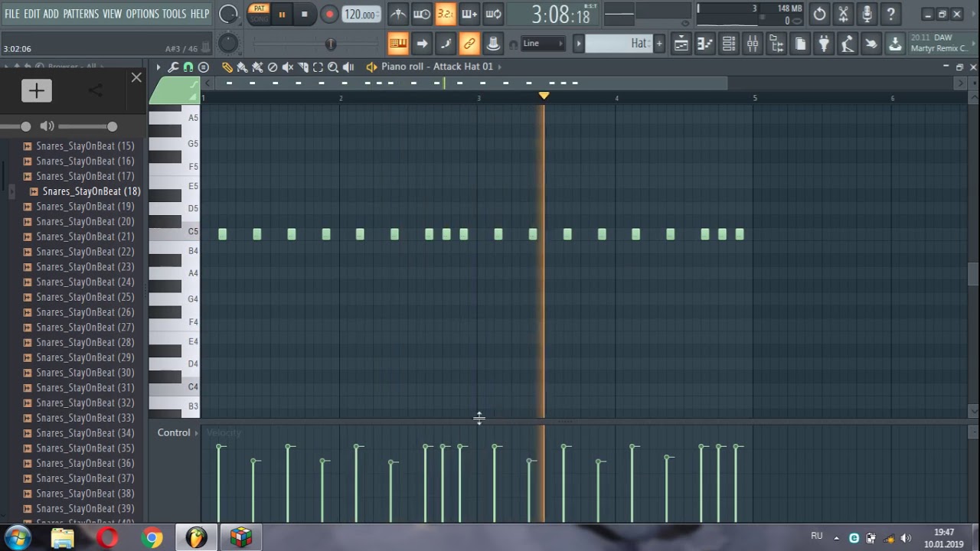
Task: Click the tempo tapper icon
Action: click(848, 44)
